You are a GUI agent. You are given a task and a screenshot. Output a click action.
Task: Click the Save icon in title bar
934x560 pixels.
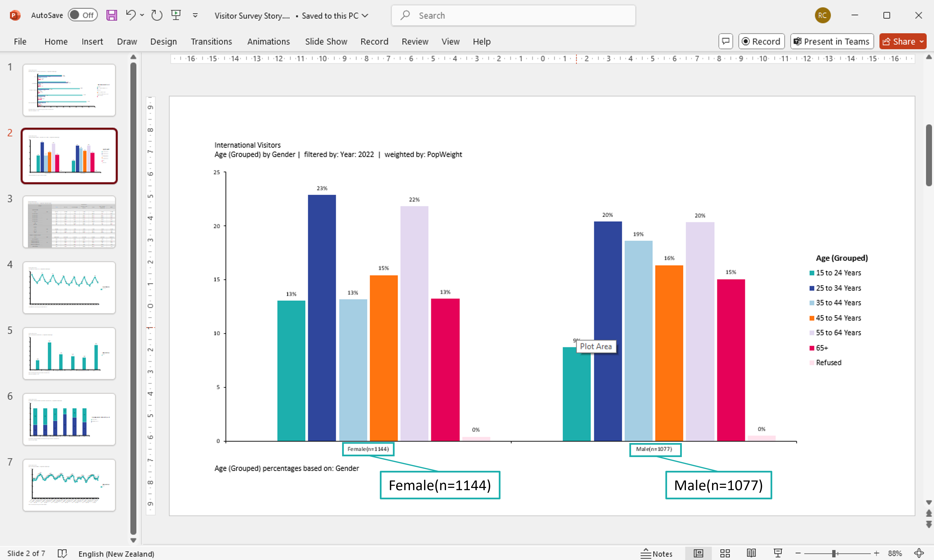pos(111,15)
